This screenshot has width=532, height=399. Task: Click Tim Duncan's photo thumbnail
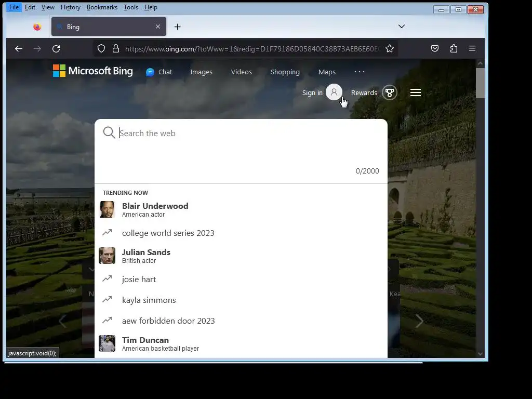pyautogui.click(x=107, y=344)
